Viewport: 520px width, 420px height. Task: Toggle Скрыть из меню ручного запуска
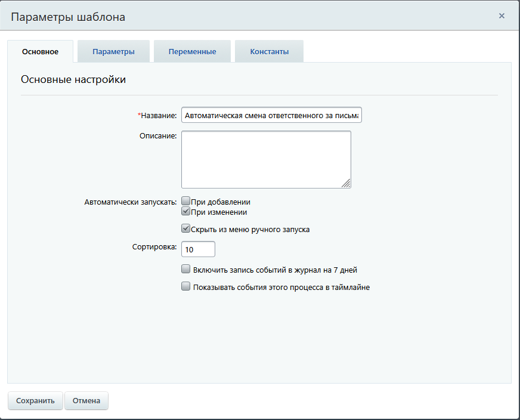pyautogui.click(x=185, y=228)
